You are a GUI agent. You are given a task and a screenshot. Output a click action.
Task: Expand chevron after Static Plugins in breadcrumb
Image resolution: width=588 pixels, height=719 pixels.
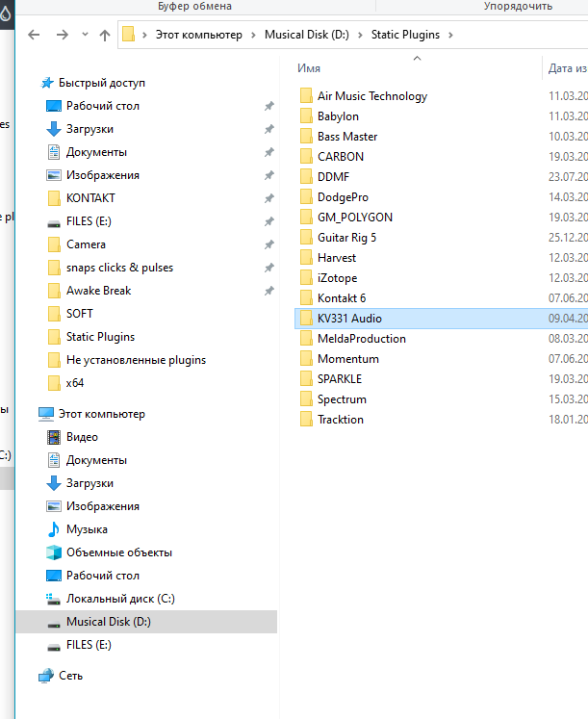(x=450, y=35)
